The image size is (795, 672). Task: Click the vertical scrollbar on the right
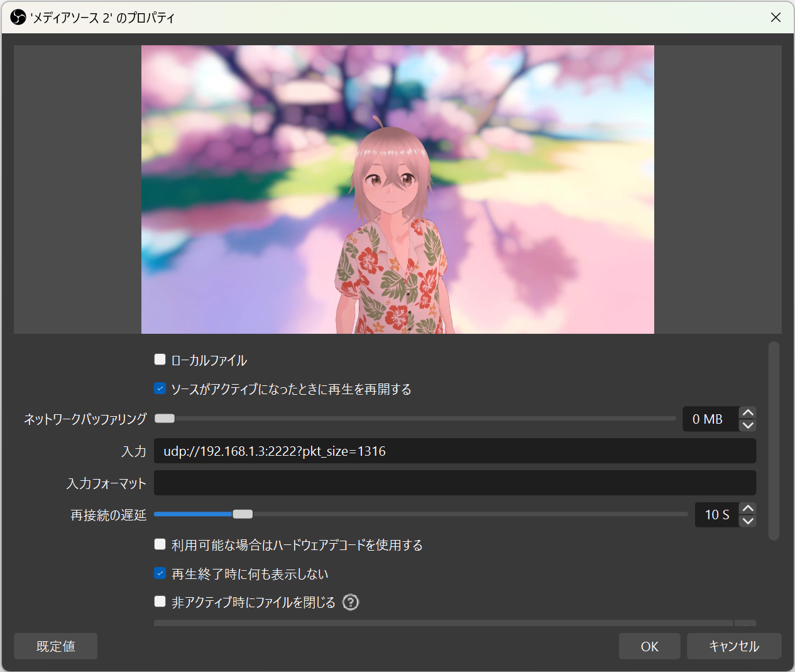click(x=774, y=440)
